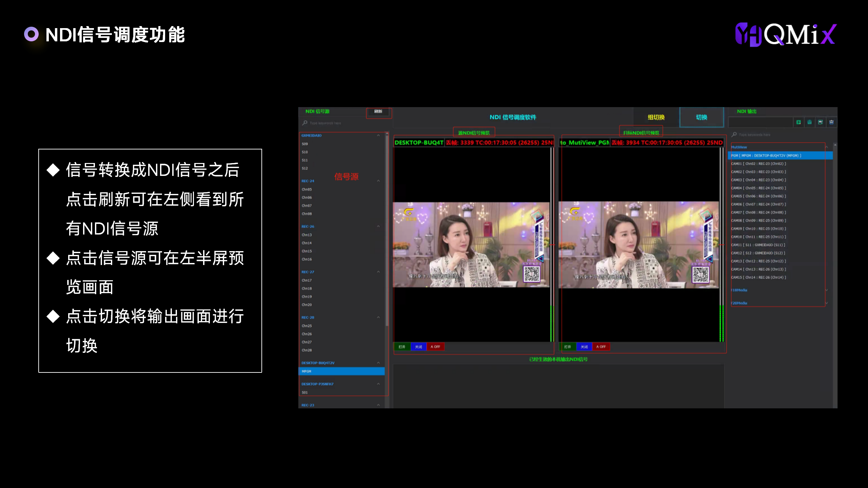Click the edit output icon beside trash
The width and height of the screenshot is (868, 488).
(x=820, y=122)
